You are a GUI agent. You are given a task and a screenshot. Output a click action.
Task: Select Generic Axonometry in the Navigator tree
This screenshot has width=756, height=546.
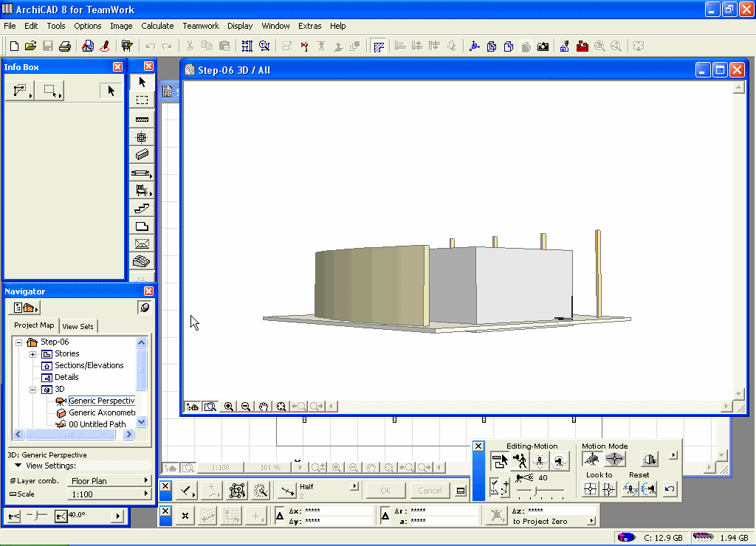(x=102, y=413)
